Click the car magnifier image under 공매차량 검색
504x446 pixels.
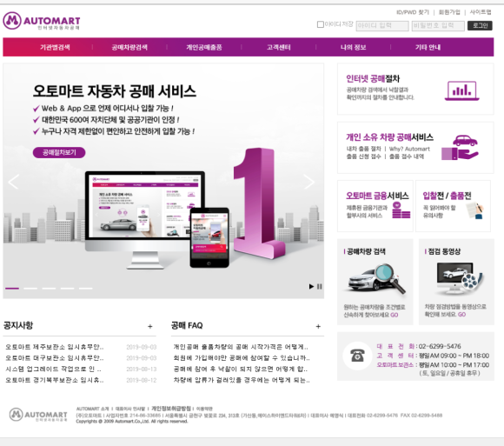tap(375, 279)
